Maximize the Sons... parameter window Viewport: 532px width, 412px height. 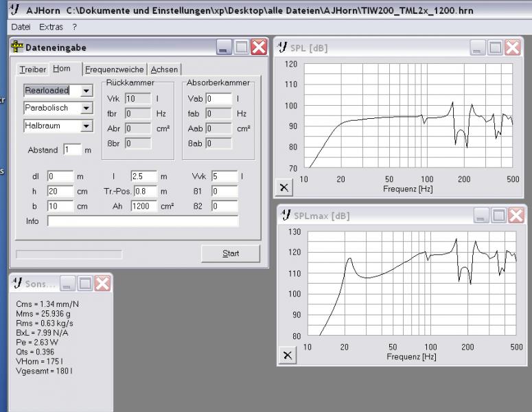click(x=85, y=283)
